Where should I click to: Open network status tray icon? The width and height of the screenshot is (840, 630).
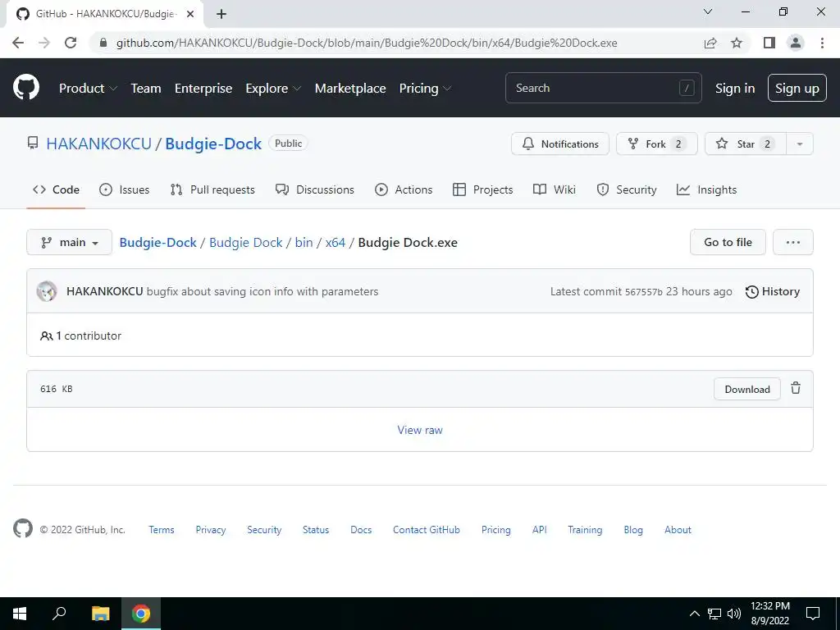[714, 614]
